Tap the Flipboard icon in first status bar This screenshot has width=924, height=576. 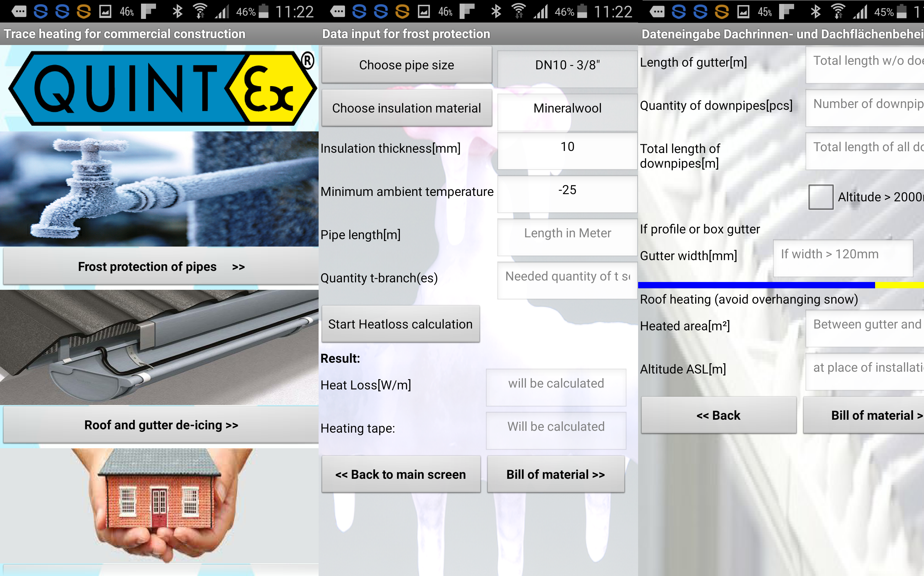pyautogui.click(x=148, y=11)
